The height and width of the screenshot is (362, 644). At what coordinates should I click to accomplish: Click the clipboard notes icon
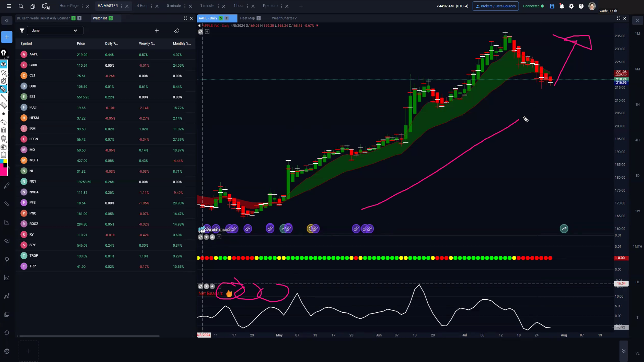click(4, 155)
